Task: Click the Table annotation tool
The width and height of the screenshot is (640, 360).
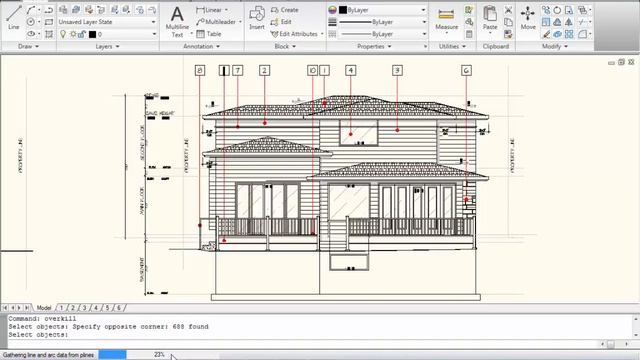Action: (x=209, y=34)
